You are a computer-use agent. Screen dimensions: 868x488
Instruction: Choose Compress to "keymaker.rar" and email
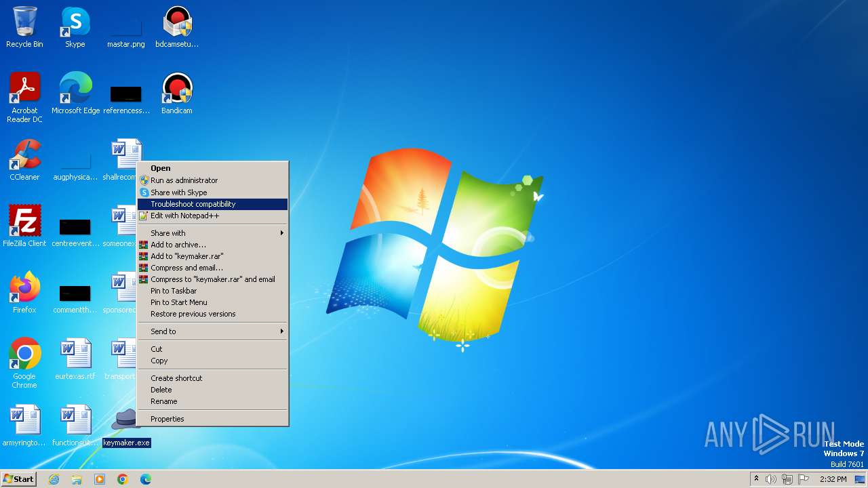213,279
